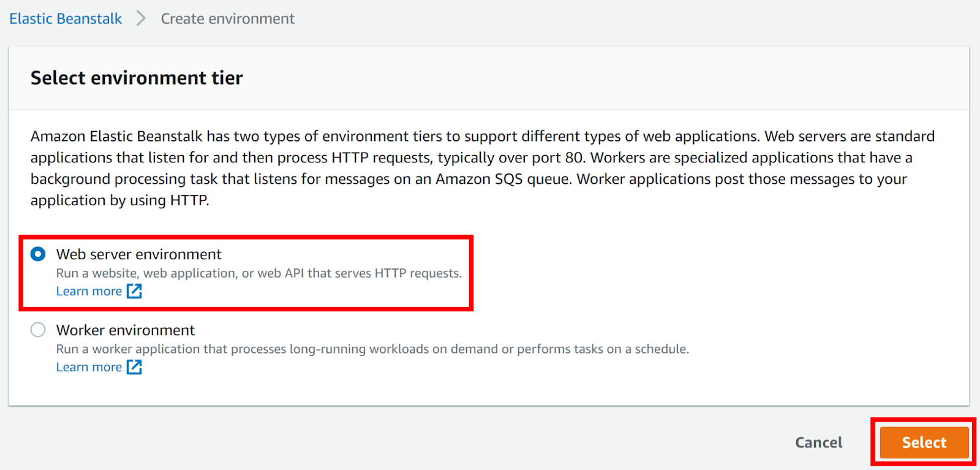Click the external link icon beside web server Learn more
Image resolution: width=980 pixels, height=470 pixels.
click(134, 291)
